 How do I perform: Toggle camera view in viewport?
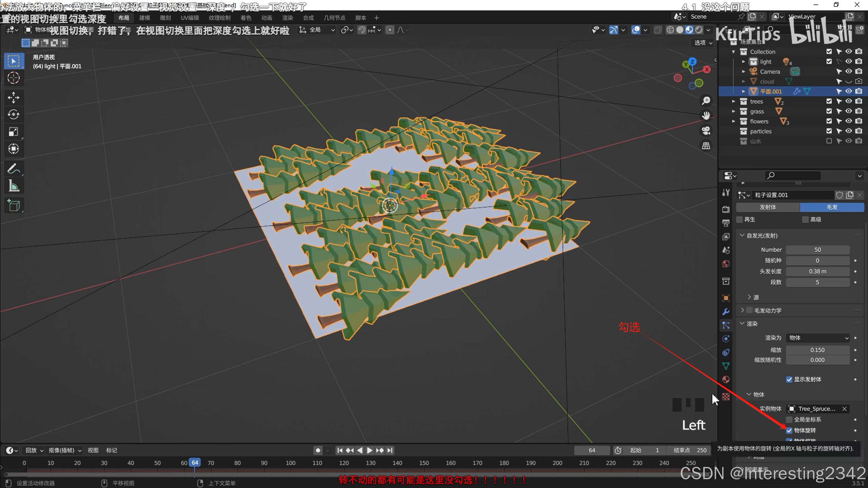706,131
